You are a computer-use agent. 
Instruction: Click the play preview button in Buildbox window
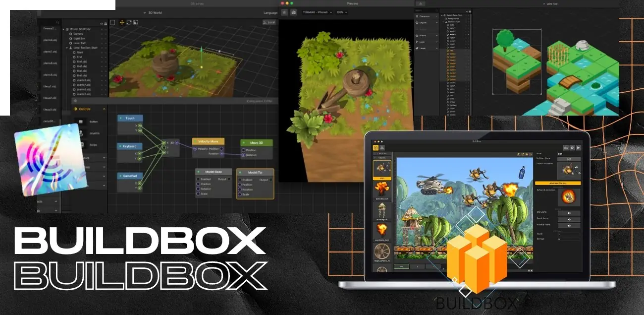[x=578, y=147]
